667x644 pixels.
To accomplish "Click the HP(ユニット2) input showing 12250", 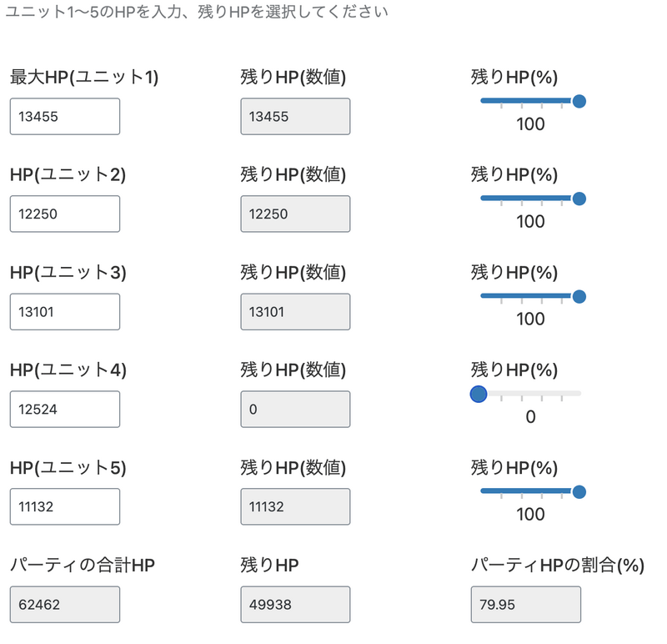I will pos(65,214).
